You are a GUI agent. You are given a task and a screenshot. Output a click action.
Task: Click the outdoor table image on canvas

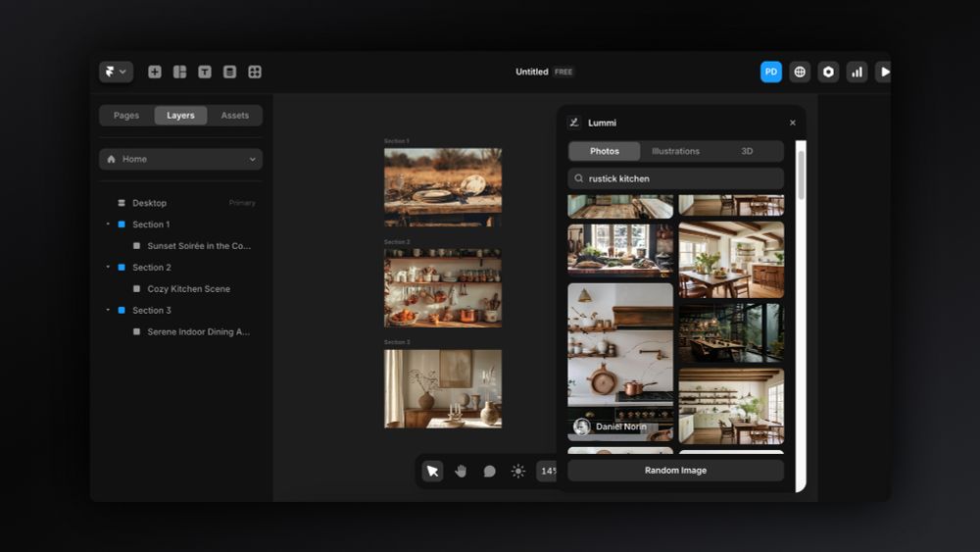[x=443, y=187]
